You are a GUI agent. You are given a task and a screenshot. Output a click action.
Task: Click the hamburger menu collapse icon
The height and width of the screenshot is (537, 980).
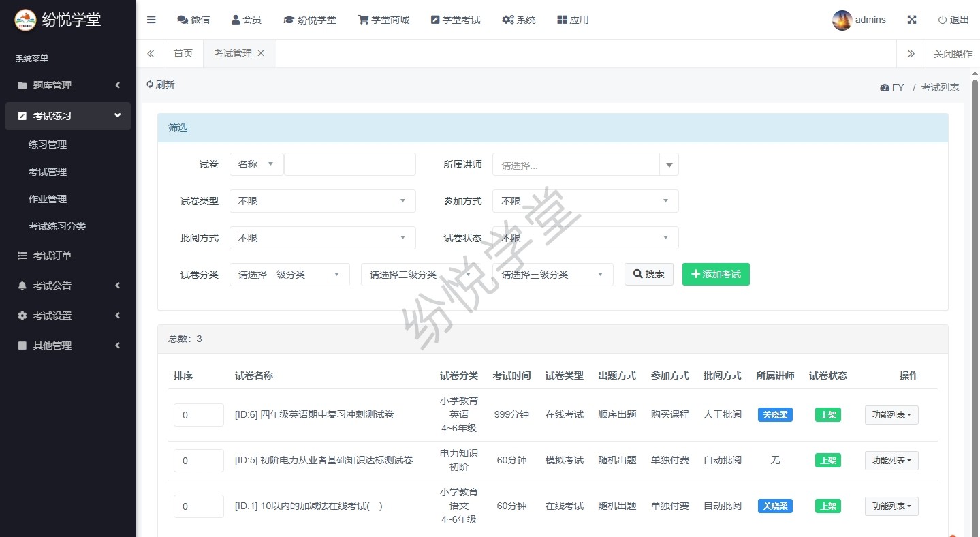point(151,20)
